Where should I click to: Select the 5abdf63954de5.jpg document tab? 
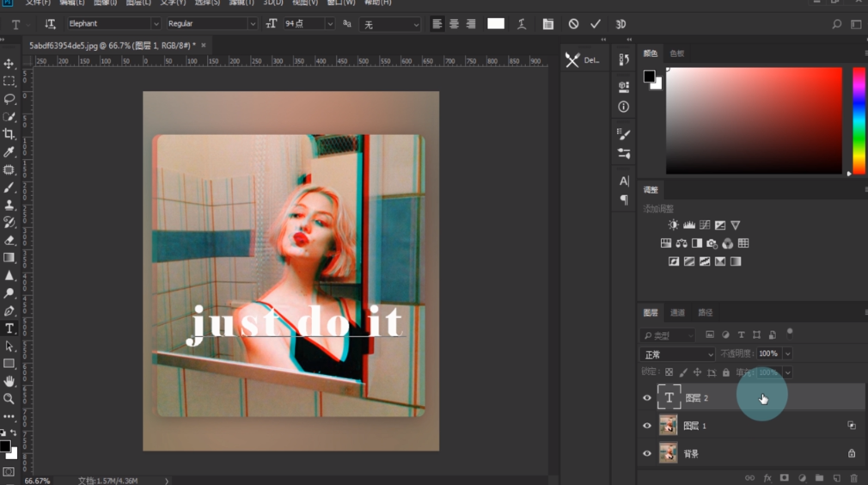point(113,46)
